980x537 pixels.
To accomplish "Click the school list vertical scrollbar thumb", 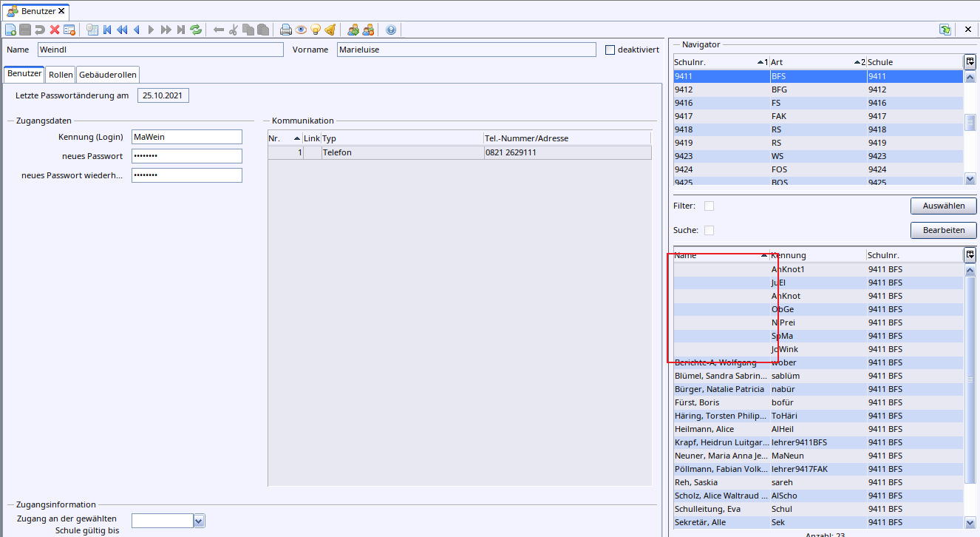I will click(x=970, y=122).
